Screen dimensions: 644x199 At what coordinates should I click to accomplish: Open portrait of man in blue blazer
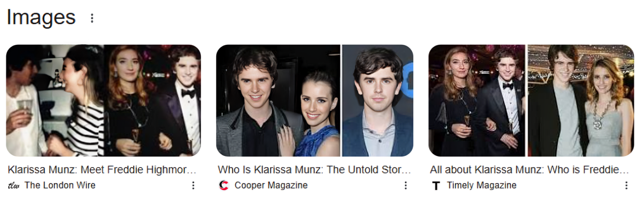click(377, 101)
